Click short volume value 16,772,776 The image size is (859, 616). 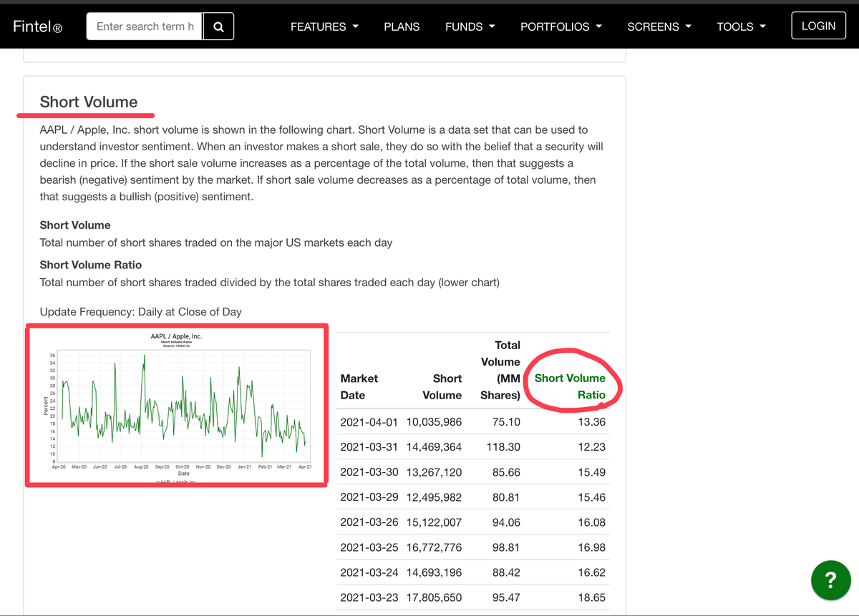point(434,547)
